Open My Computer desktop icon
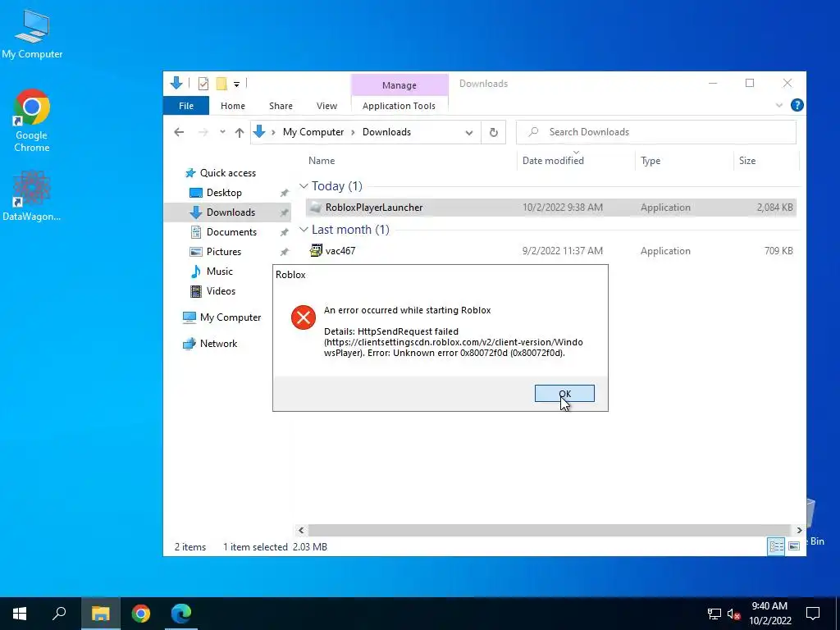The image size is (840, 630). tap(32, 34)
